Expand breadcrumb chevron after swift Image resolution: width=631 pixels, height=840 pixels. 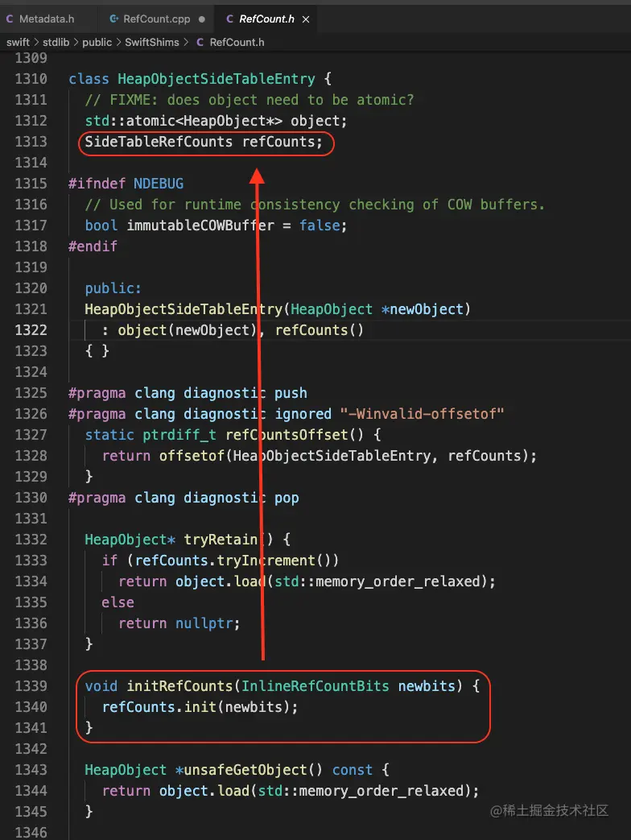click(36, 43)
